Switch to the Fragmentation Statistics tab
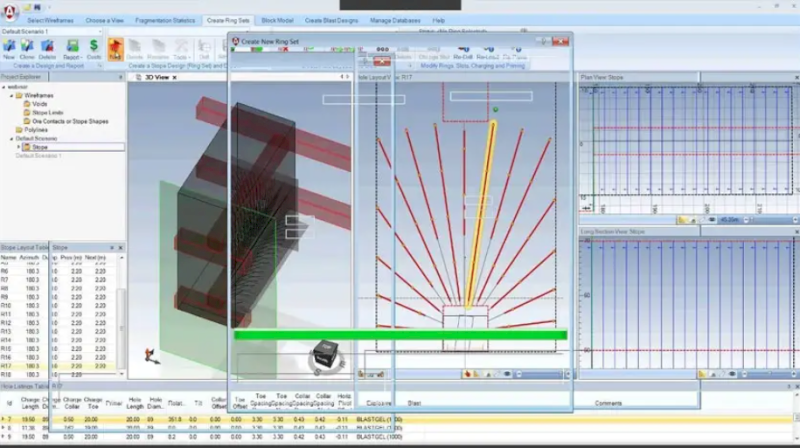800x448 pixels. pos(165,20)
